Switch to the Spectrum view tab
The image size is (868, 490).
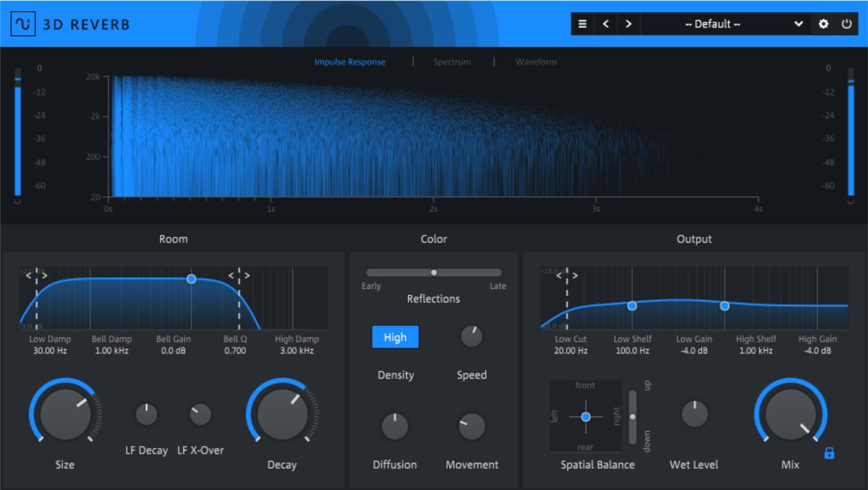pos(451,62)
